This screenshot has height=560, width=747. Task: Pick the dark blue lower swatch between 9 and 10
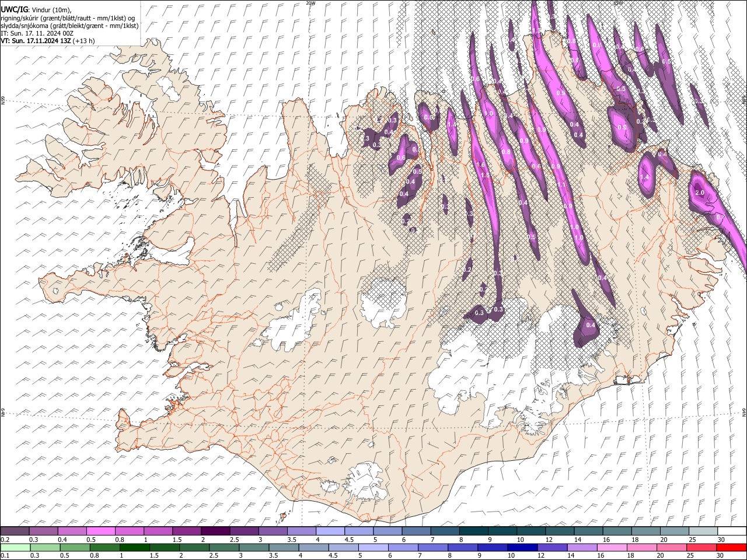click(491, 547)
